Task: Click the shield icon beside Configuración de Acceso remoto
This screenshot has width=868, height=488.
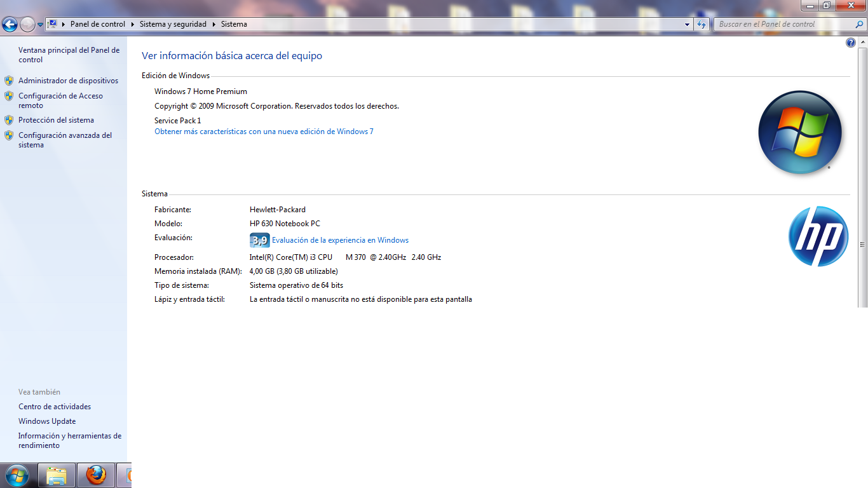Action: pyautogui.click(x=9, y=96)
